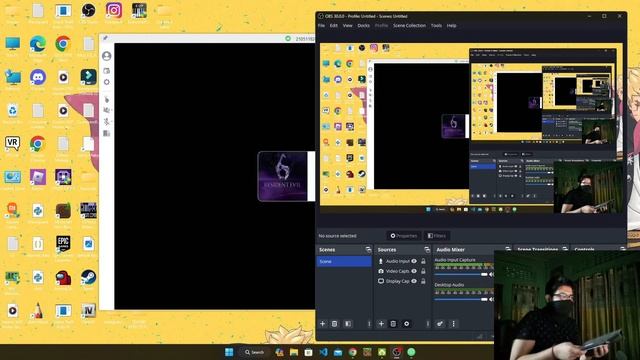640x360 pixels.
Task: Pop out the Scene Transitions dock
Action: 565,249
